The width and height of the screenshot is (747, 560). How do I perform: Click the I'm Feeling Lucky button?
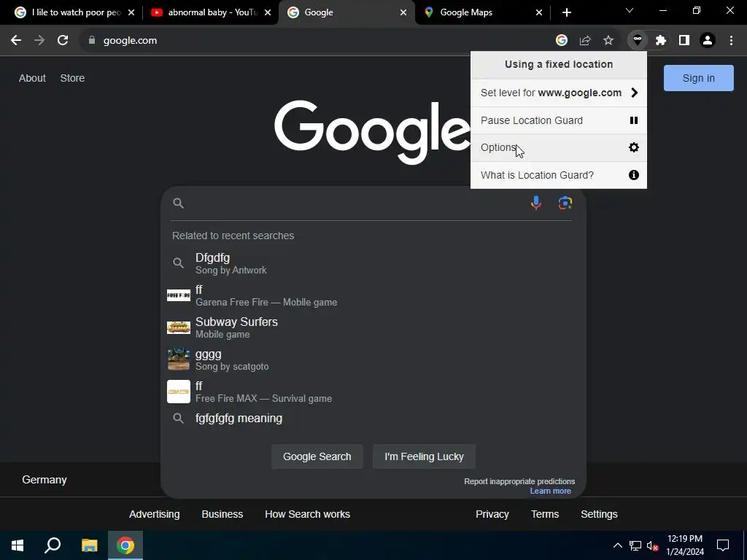(424, 456)
